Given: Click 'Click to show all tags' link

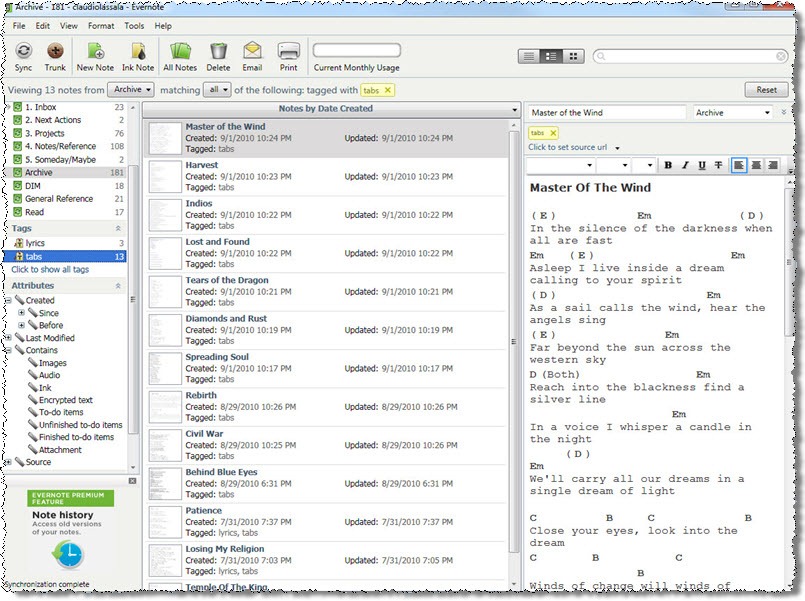Looking at the screenshot, I should pyautogui.click(x=50, y=269).
